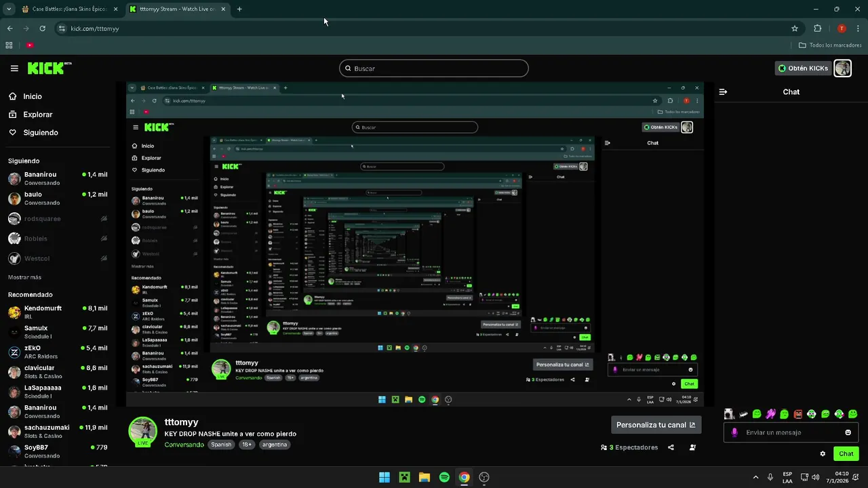This screenshot has height=488, width=868.
Task: Open YouTube bookmark shortcut
Action: (30, 45)
